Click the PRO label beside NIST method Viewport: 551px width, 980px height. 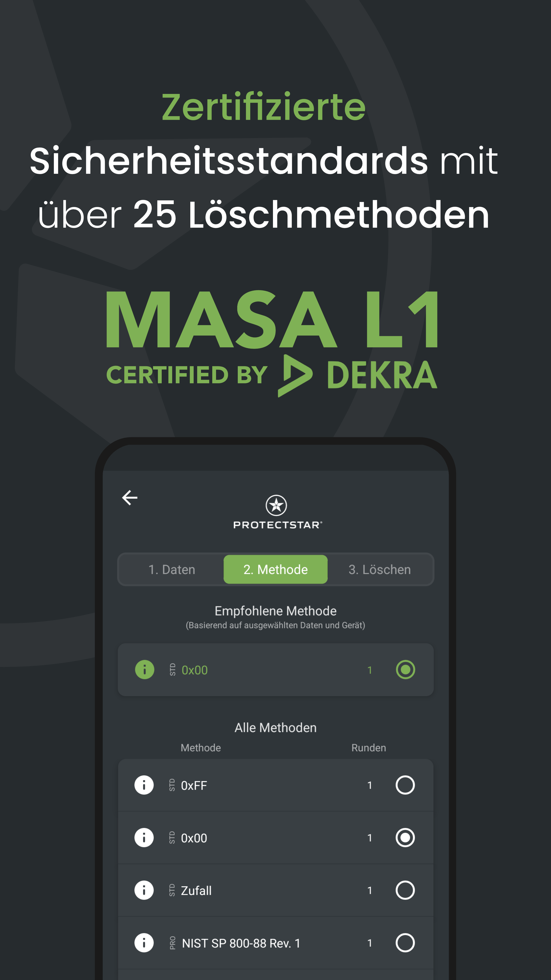[x=173, y=943]
